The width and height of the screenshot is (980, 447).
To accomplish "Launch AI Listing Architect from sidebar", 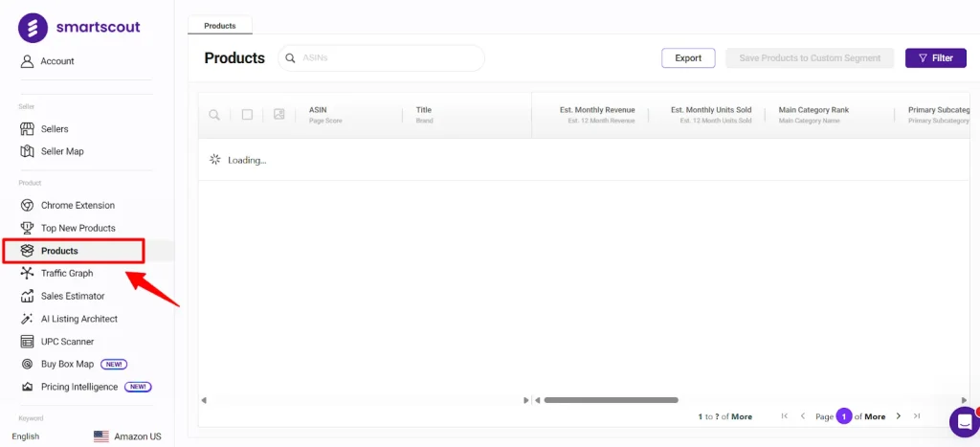I will 78,319.
